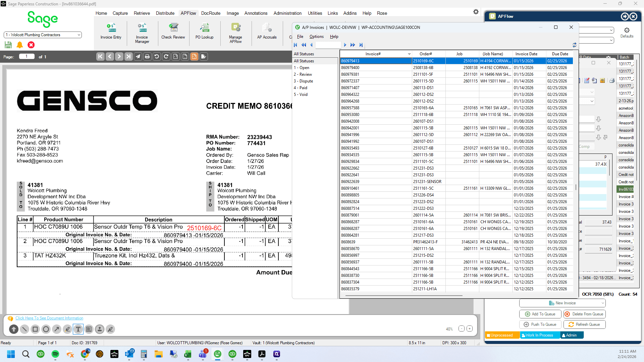Filter invoices by 4 - Paid status
The height and width of the screenshot is (362, 644).
(301, 88)
